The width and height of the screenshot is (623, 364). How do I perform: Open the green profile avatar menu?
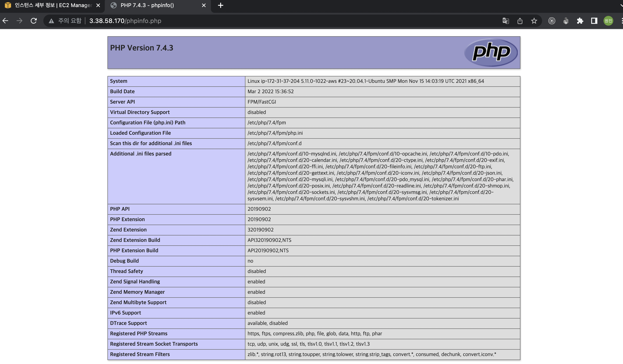click(x=608, y=21)
